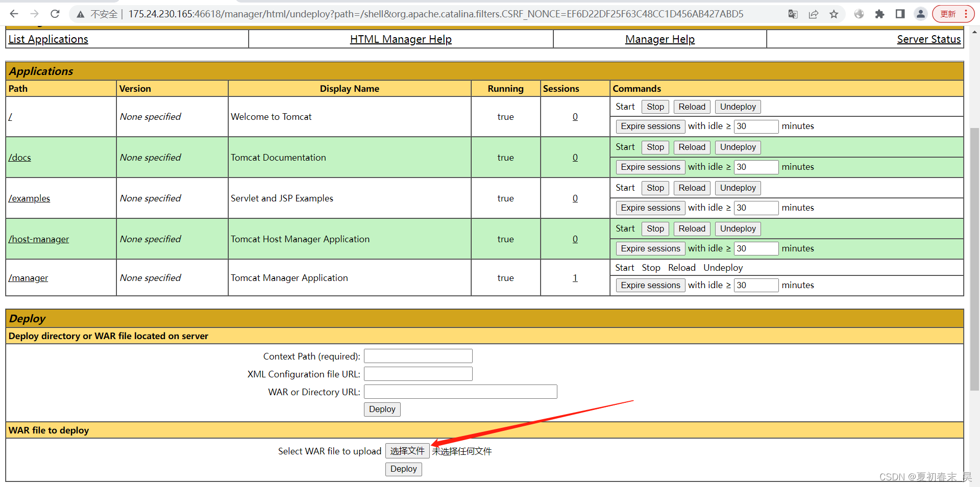Screen dimensions: 980x487
Task: Open the /host-manager application link
Action: click(x=38, y=239)
